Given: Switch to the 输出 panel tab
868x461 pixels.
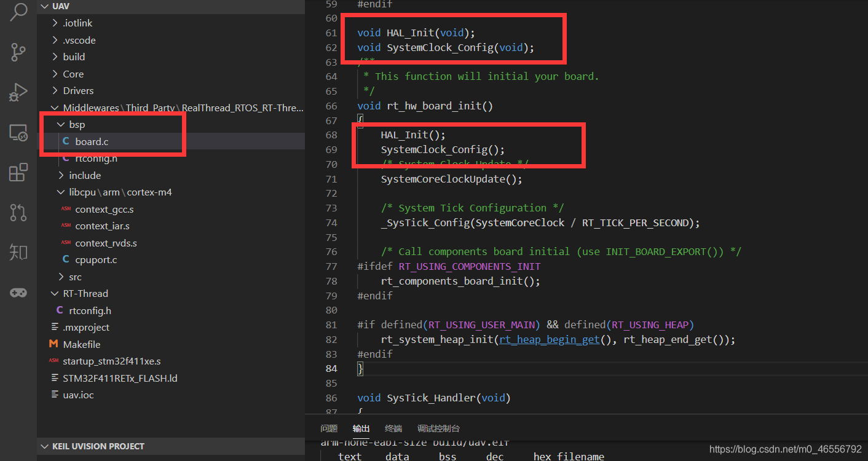Looking at the screenshot, I should tap(361, 428).
